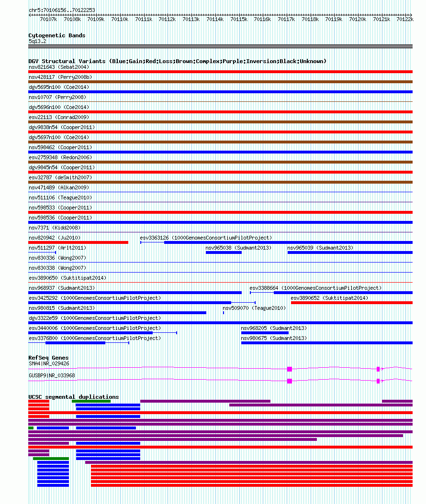Select the Cytogenetic Bands track title
426x504 pixels.
click(x=57, y=35)
